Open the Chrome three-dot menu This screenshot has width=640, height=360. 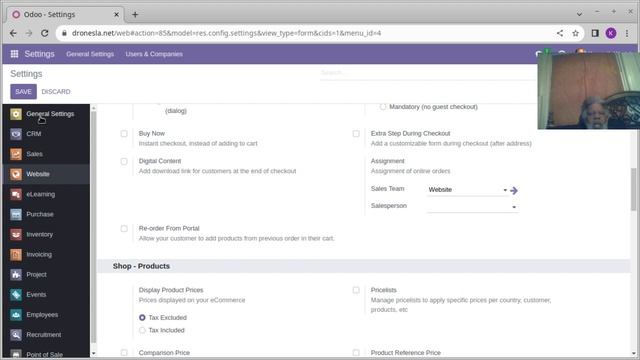pyautogui.click(x=627, y=33)
